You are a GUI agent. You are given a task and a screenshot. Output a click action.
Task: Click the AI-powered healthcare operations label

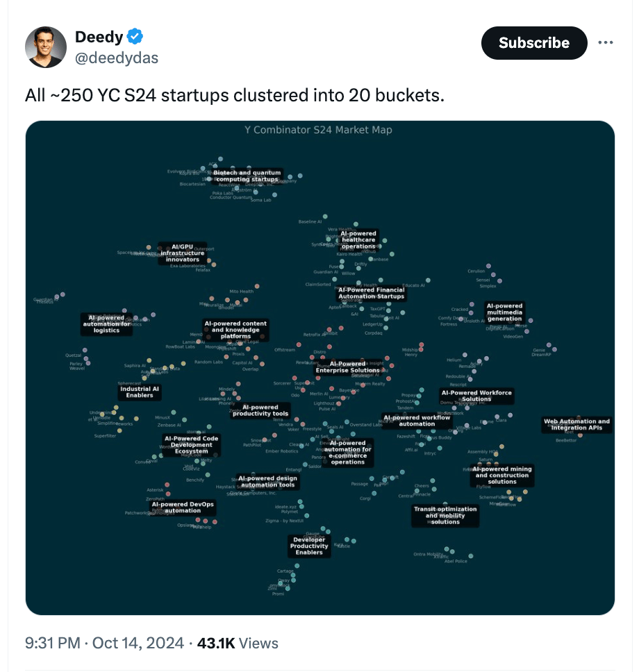point(358,240)
